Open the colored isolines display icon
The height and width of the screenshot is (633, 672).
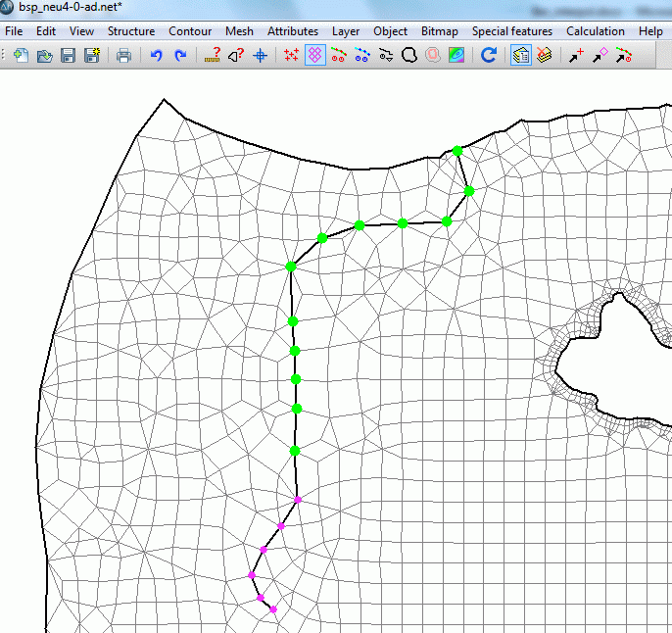(x=456, y=55)
